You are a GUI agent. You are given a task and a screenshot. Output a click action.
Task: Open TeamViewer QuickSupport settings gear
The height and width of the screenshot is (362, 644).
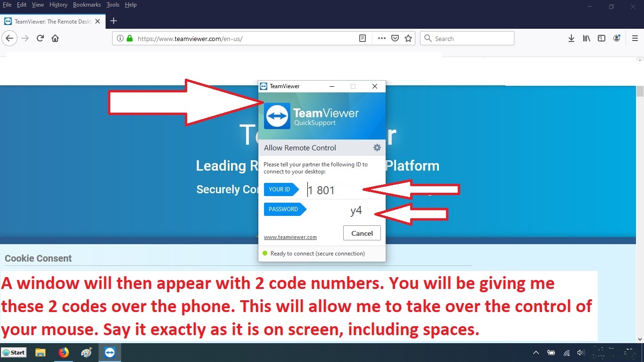coord(377,148)
